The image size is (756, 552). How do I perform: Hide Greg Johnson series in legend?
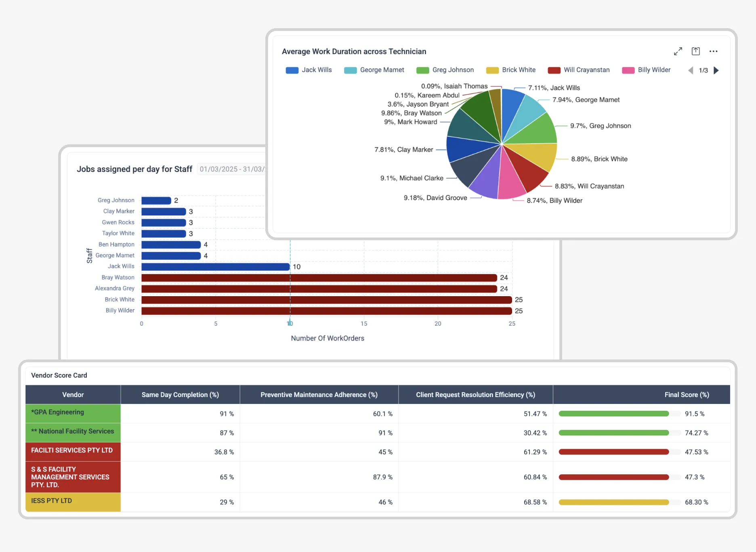[x=445, y=70]
